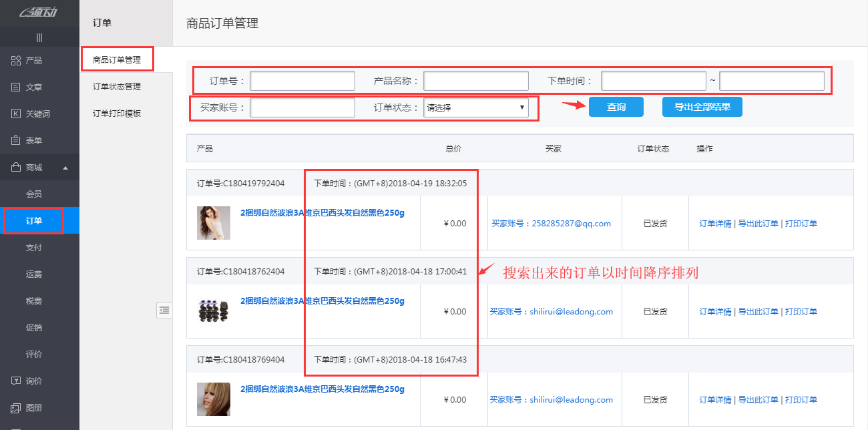
Task: Open 订单详情 for order C180419792404
Action: coord(715,224)
